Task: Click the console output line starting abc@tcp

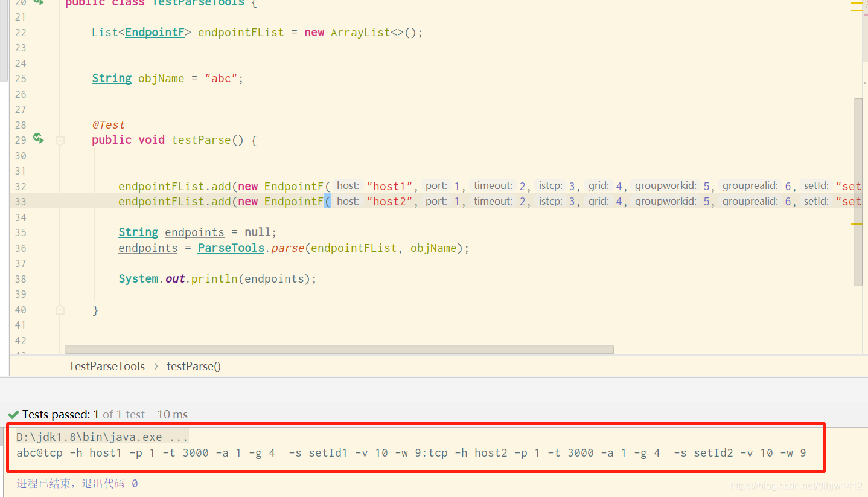Action: click(411, 453)
